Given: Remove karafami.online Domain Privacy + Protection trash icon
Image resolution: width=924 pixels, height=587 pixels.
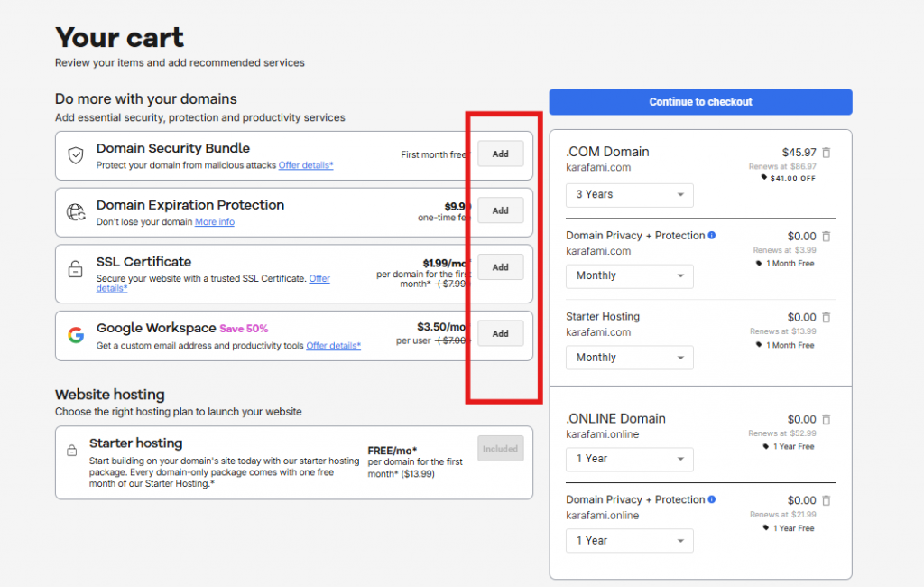Looking at the screenshot, I should click(827, 500).
